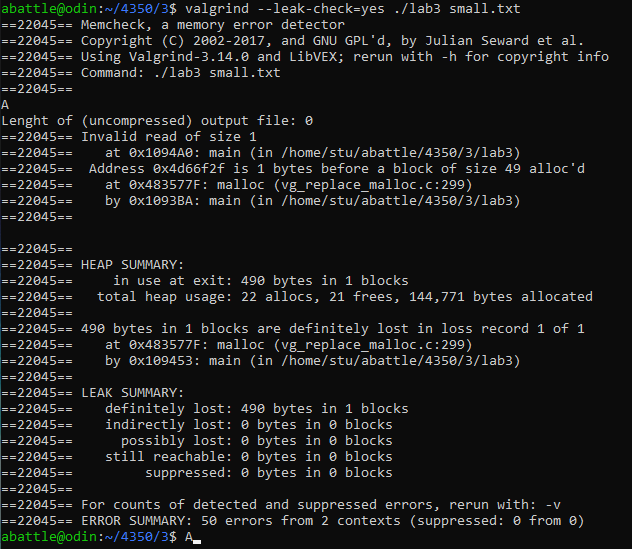Click the valgrind command line text
632x549 pixels.
(x=353, y=8)
